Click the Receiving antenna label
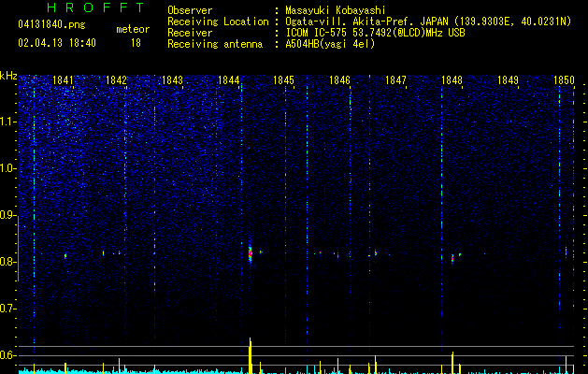Viewport: 588px width, 374px height. 215,44
